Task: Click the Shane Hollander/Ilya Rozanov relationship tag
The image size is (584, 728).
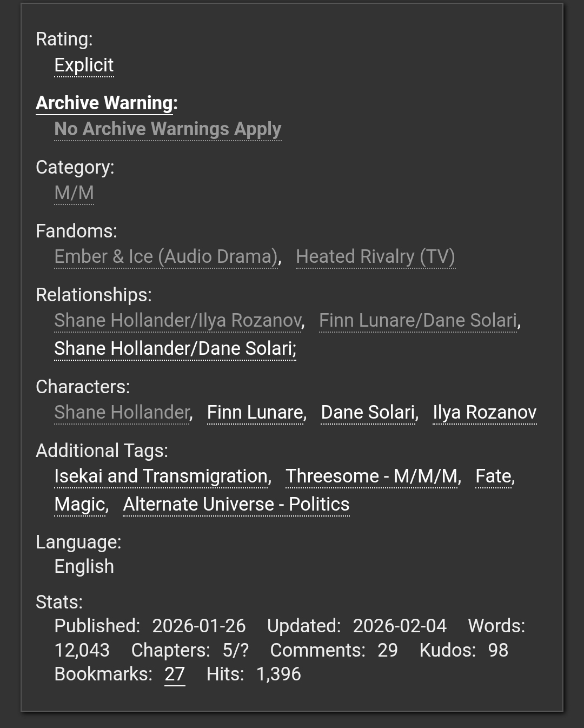Action: pos(177,321)
